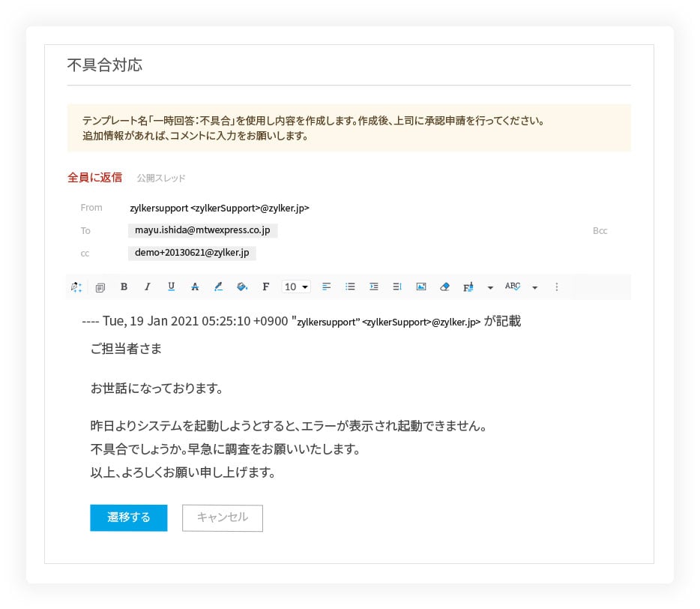The width and height of the screenshot is (700, 609).
Task: Apply italic formatting to text
Action: tap(148, 286)
